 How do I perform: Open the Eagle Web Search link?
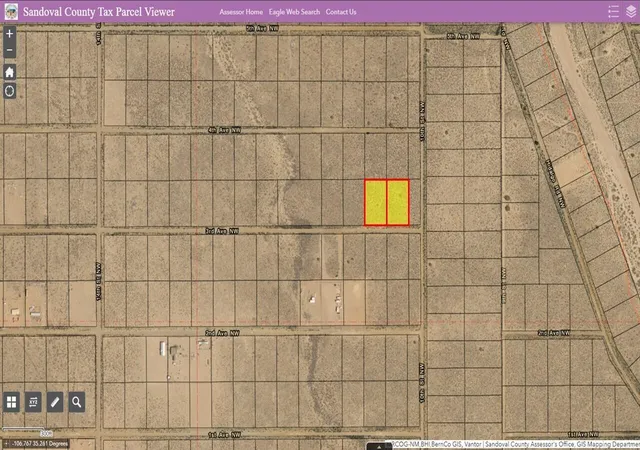tap(294, 12)
